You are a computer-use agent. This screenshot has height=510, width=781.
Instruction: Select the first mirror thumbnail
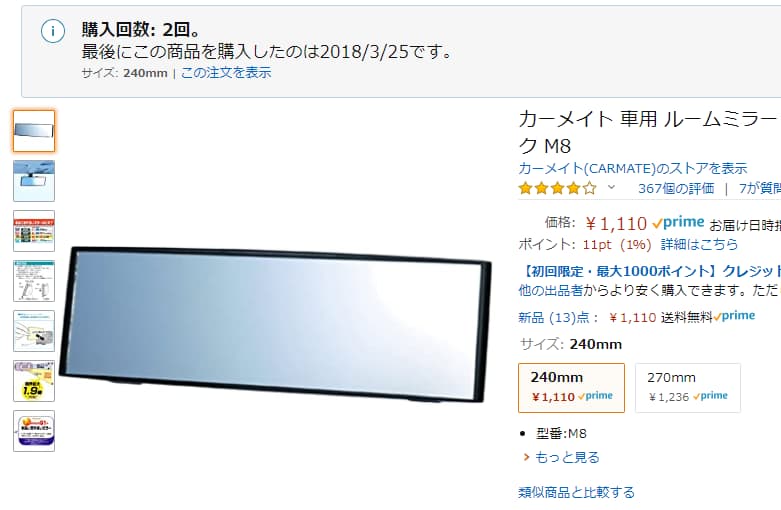click(34, 131)
